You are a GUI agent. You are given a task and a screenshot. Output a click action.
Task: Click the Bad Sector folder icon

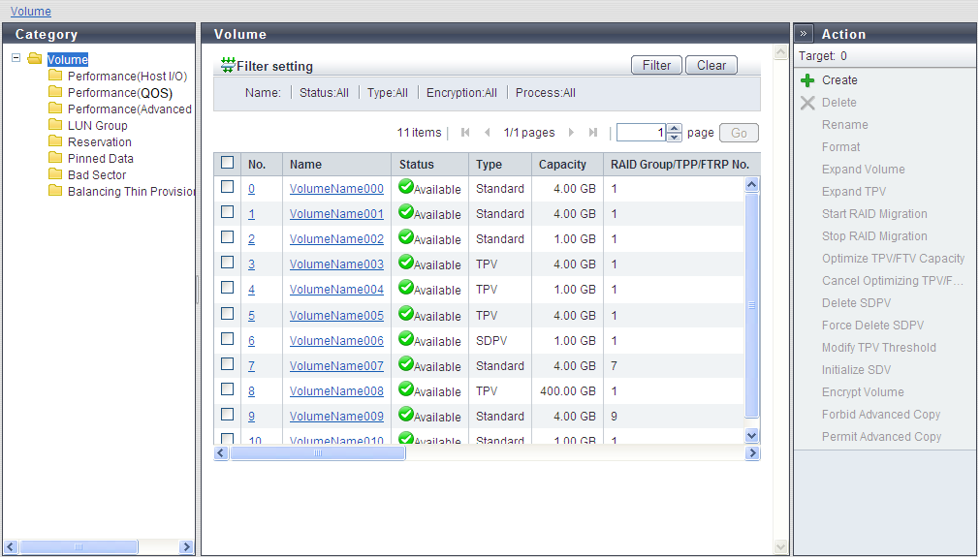pos(55,174)
